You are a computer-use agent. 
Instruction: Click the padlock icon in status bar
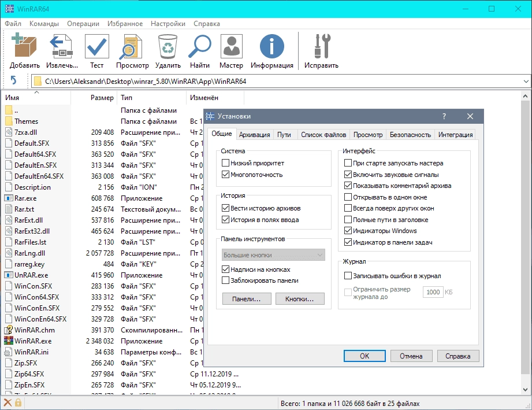click(x=18, y=403)
